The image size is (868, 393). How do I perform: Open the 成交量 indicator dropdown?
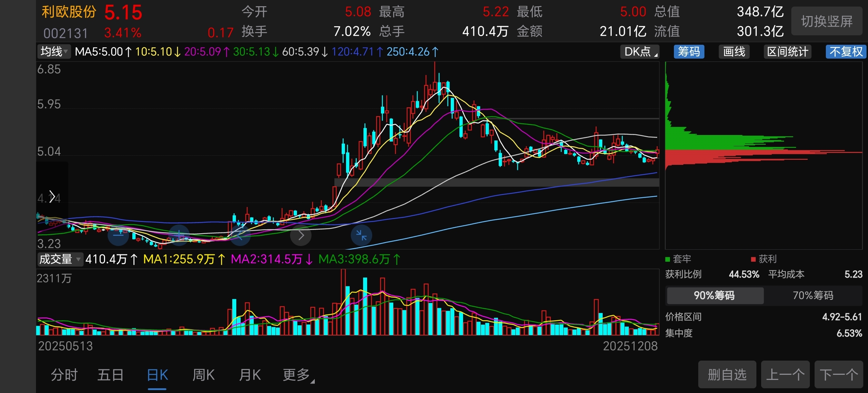point(60,259)
